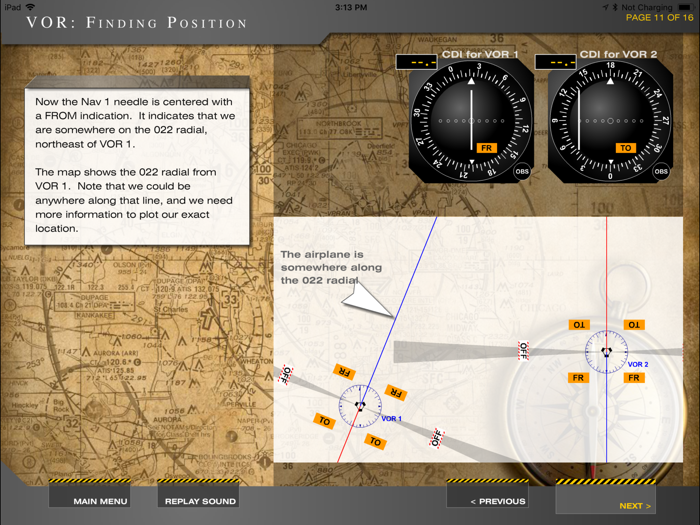
Task: Tap the Bluetooth status icon
Action: click(615, 7)
